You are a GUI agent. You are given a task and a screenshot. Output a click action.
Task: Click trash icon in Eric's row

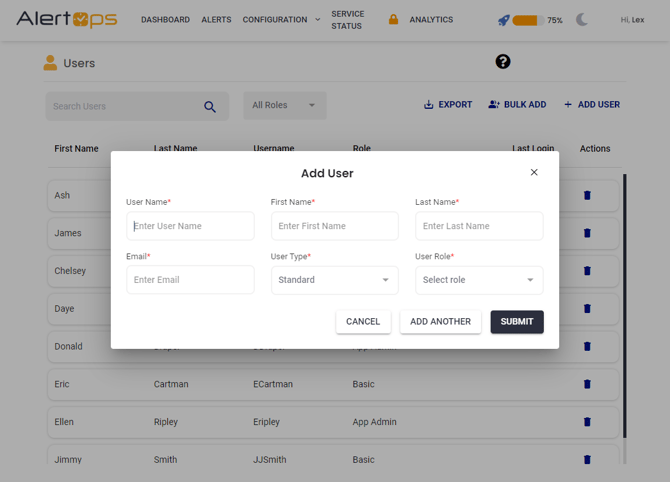coord(587,384)
